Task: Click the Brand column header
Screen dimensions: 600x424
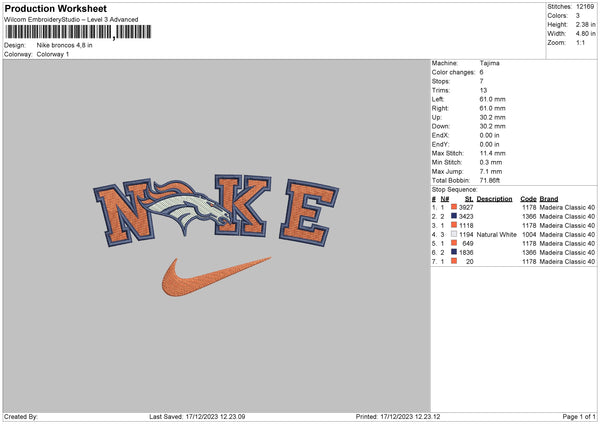Action: tap(549, 199)
